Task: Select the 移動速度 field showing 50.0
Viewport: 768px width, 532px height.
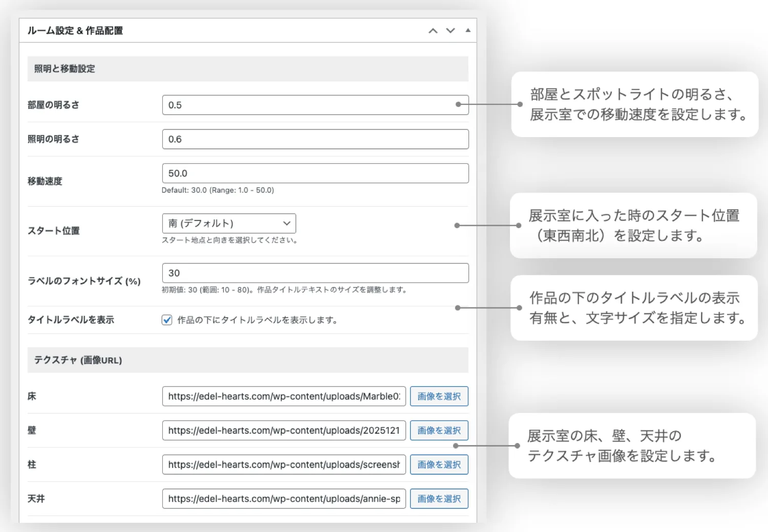Action: point(315,173)
